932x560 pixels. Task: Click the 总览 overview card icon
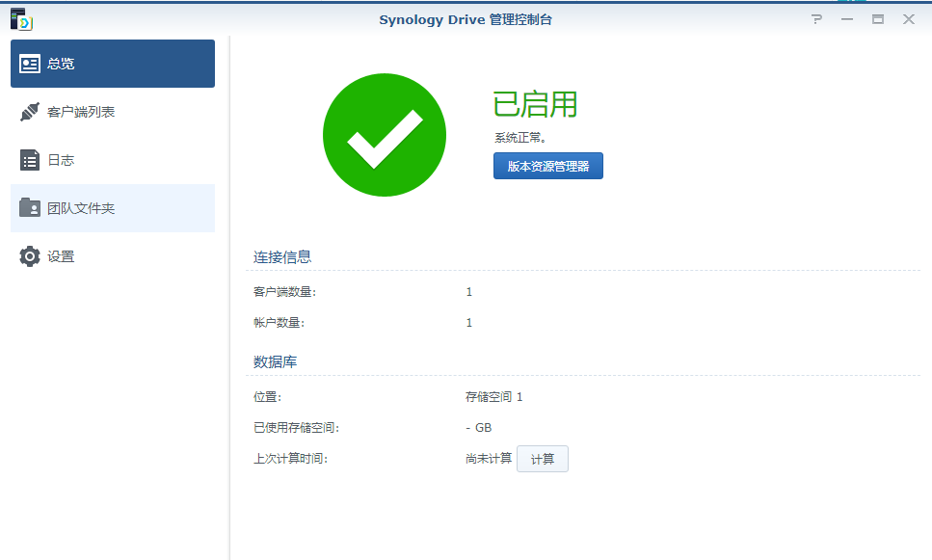tap(30, 64)
